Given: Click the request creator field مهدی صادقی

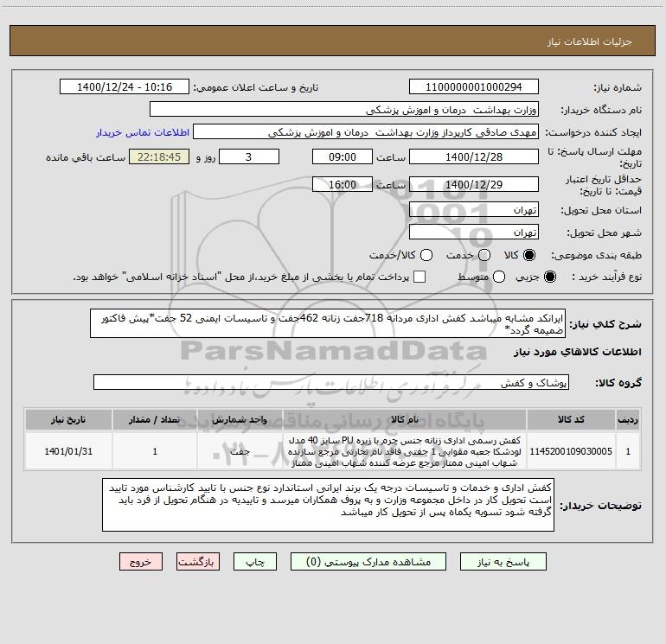Looking at the screenshot, I should coord(366,132).
